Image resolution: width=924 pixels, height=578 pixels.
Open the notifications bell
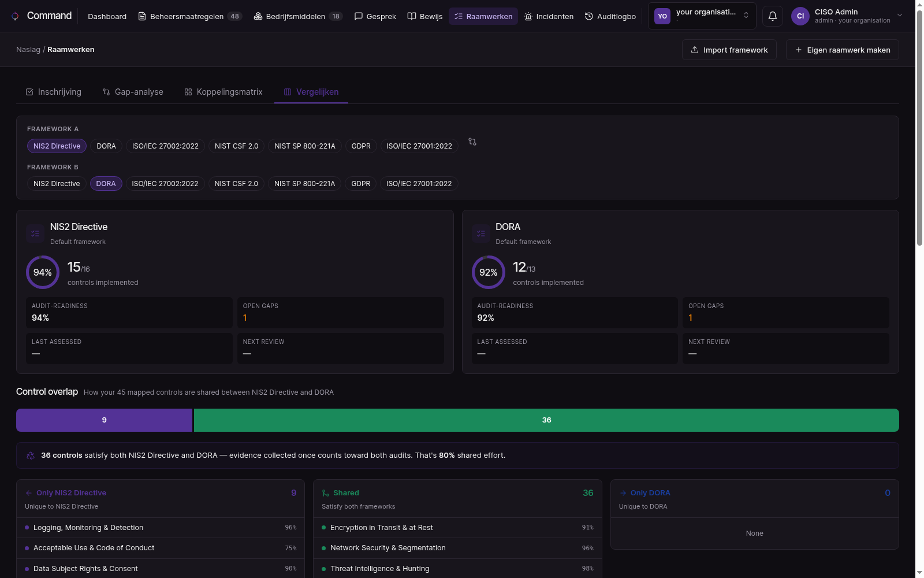click(773, 16)
